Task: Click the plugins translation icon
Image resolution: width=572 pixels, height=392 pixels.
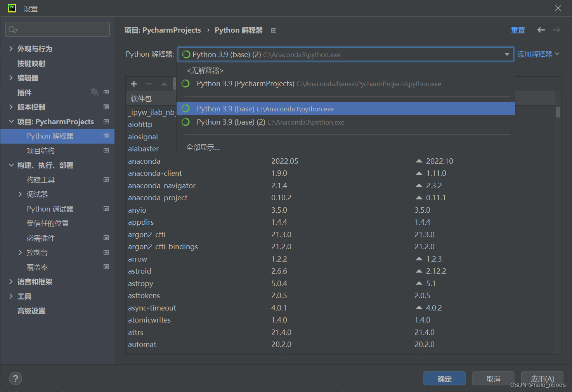Action: (x=94, y=92)
